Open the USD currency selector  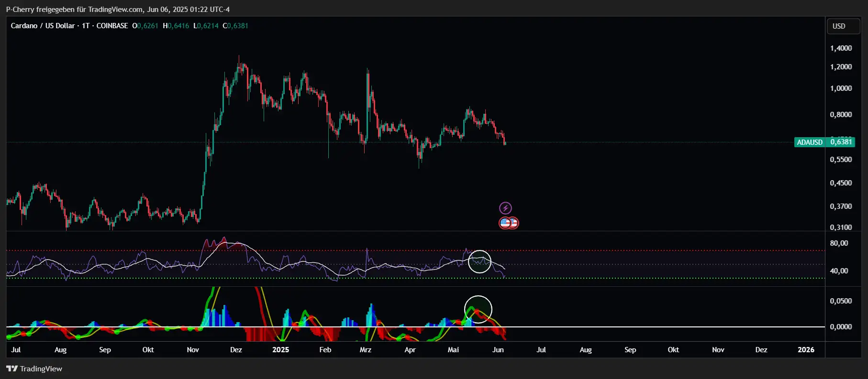point(844,26)
